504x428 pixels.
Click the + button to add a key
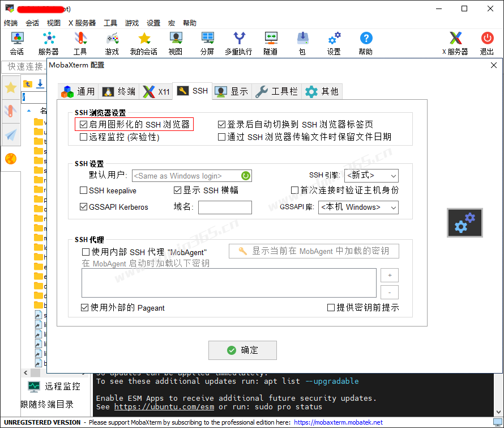pyautogui.click(x=390, y=276)
